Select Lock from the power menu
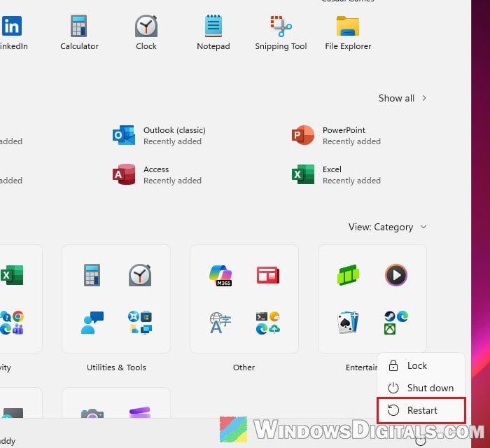This screenshot has width=490, height=448. (x=421, y=365)
